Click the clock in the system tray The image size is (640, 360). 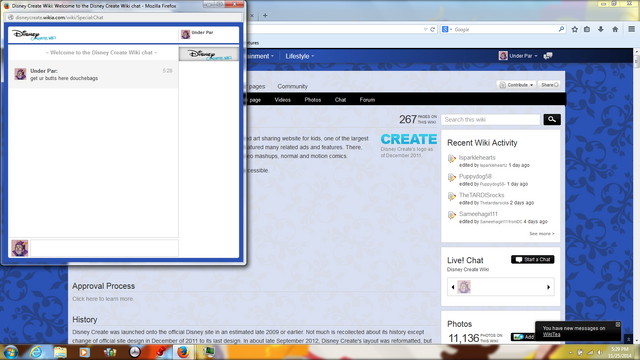(x=619, y=352)
